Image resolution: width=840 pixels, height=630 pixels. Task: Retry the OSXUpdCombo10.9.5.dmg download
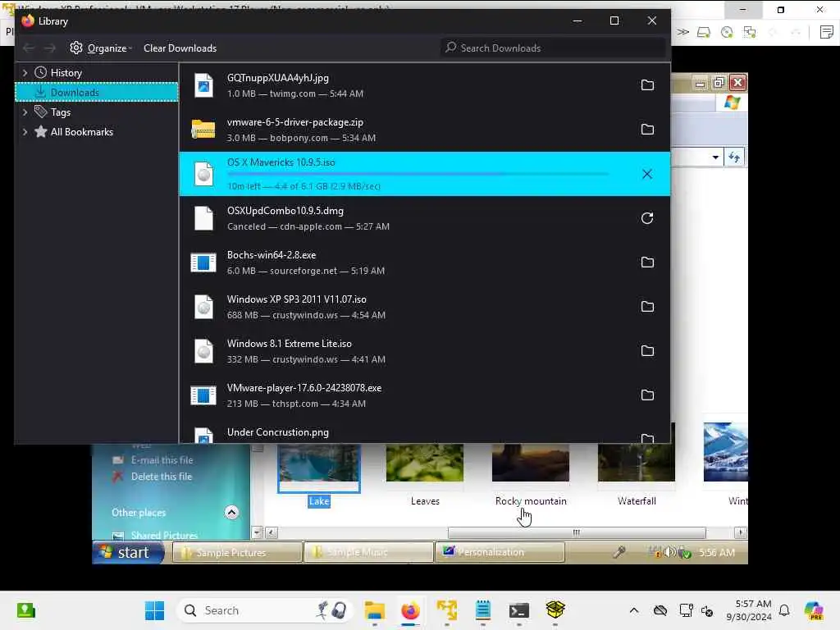pyautogui.click(x=647, y=218)
